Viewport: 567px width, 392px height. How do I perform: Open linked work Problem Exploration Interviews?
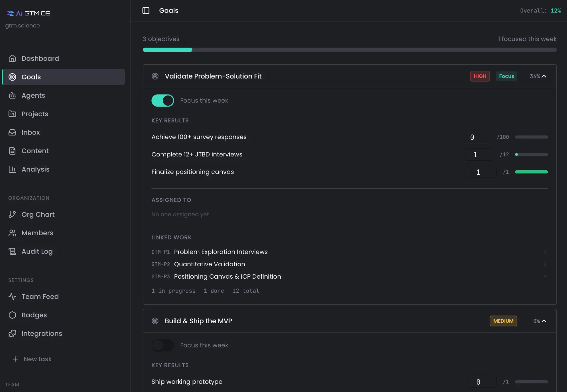[x=221, y=252]
